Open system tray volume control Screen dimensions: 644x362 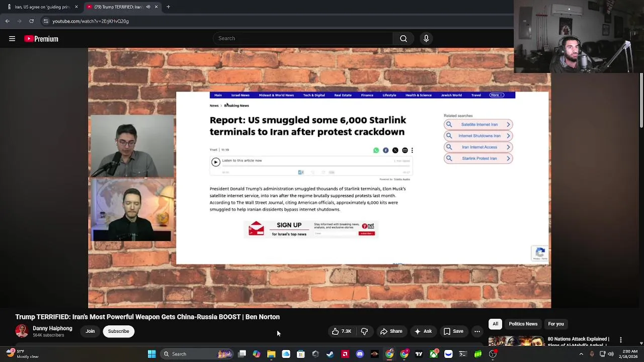tap(611, 354)
